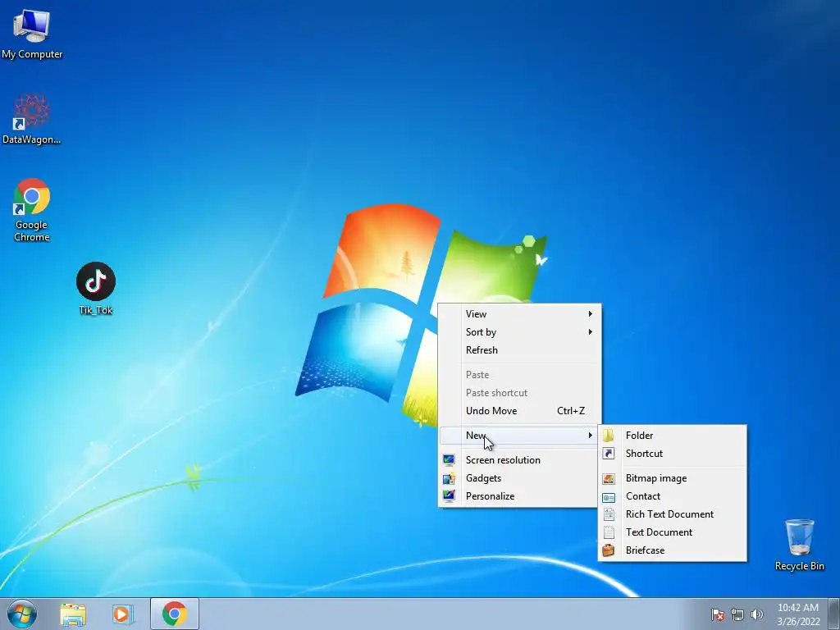
Task: Click the network tray icon
Action: 737,614
